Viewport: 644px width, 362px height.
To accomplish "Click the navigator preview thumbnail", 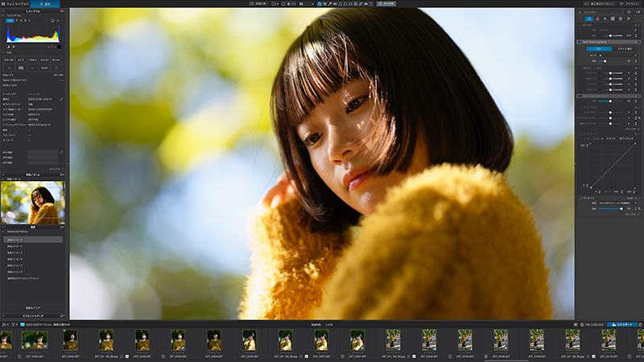I will point(33,203).
